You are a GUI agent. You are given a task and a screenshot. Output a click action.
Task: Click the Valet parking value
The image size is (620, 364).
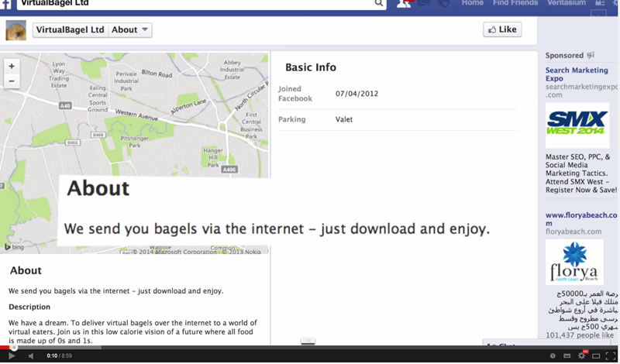tap(344, 119)
